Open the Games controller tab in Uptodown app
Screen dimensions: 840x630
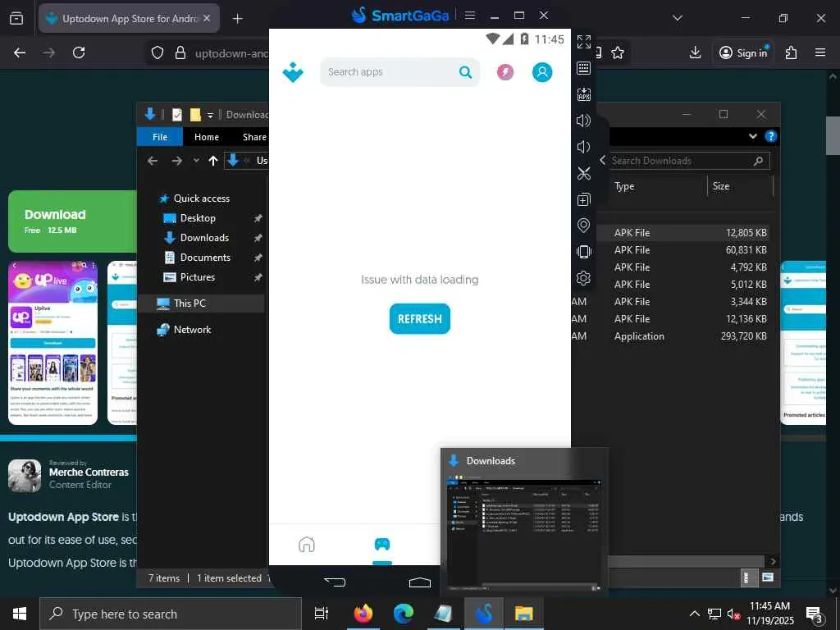[382, 545]
